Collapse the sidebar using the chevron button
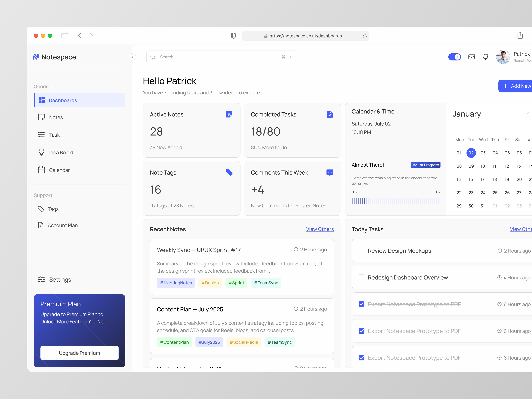Screen dimensions: 532x399 click(x=132, y=57)
